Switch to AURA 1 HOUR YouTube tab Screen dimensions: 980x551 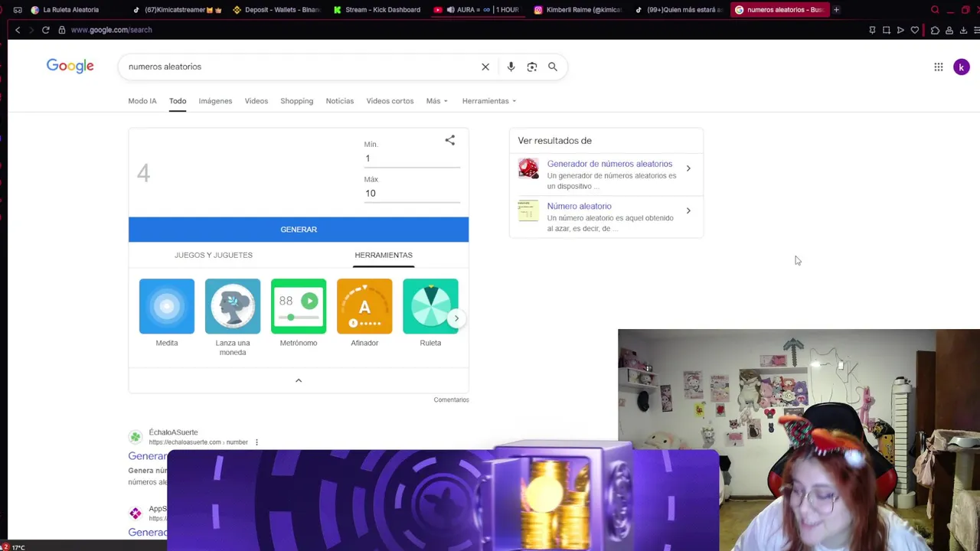(478, 10)
